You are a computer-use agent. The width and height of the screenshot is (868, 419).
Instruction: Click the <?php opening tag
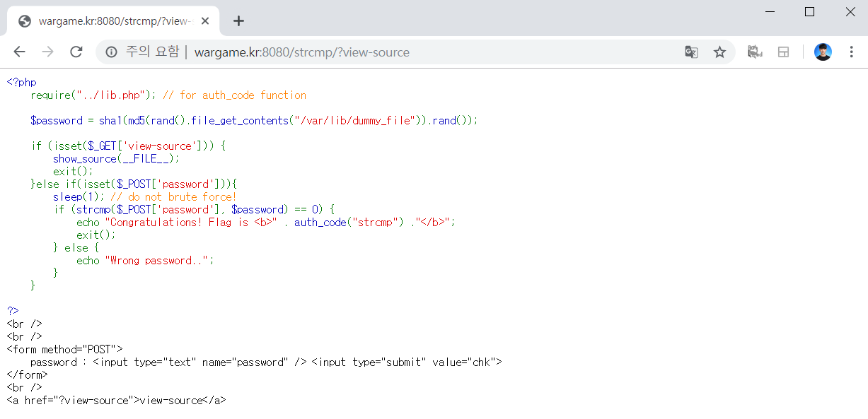[21, 82]
